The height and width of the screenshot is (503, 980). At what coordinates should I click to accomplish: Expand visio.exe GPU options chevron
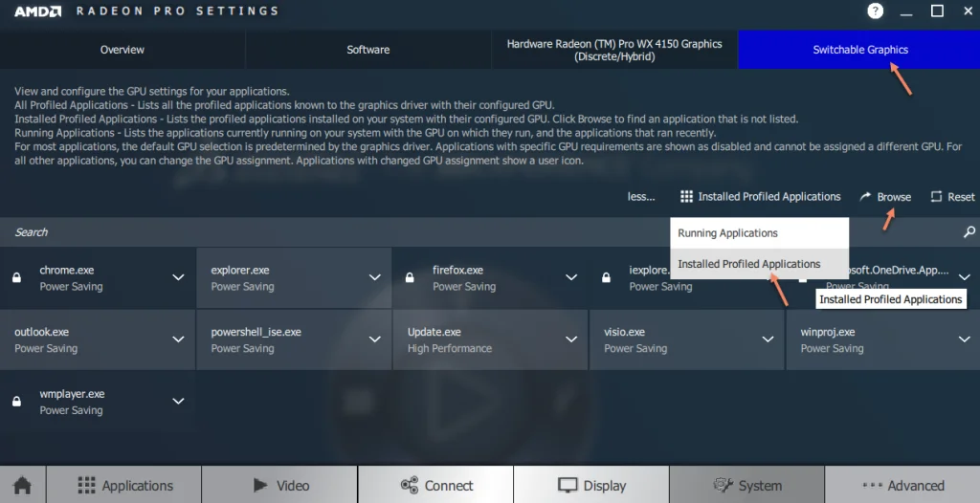(x=768, y=339)
